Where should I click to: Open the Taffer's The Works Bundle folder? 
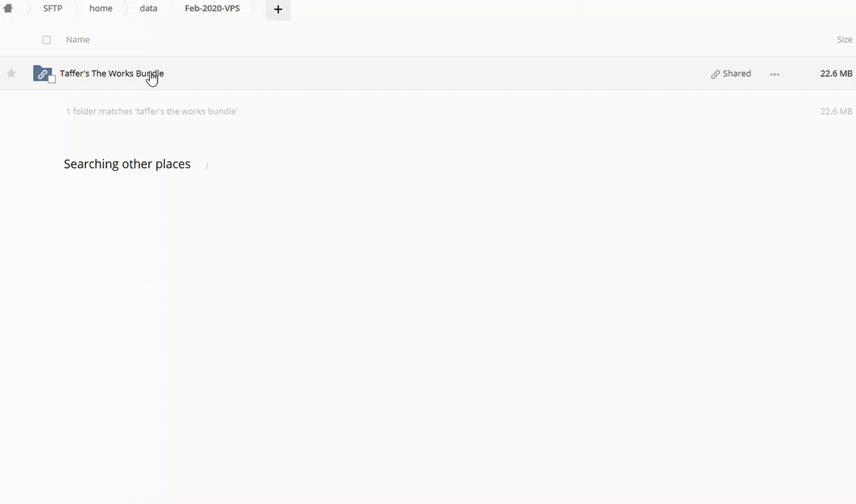111,73
